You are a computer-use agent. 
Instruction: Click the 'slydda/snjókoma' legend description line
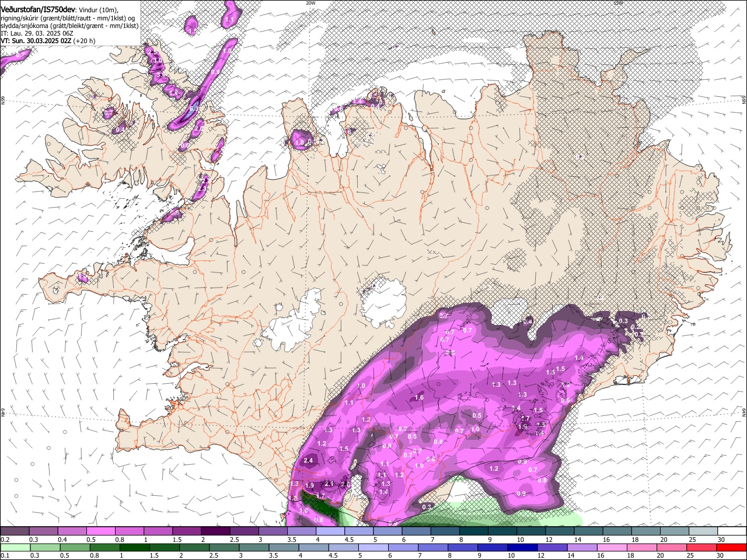click(x=69, y=26)
